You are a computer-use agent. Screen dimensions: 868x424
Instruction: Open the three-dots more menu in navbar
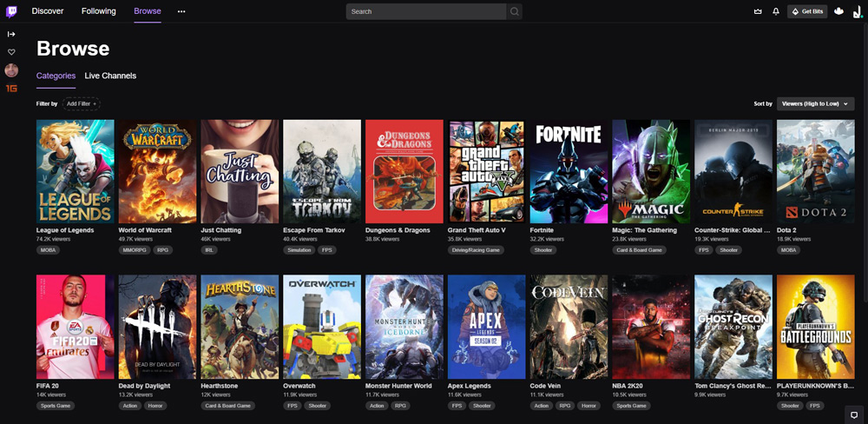[x=181, y=11]
